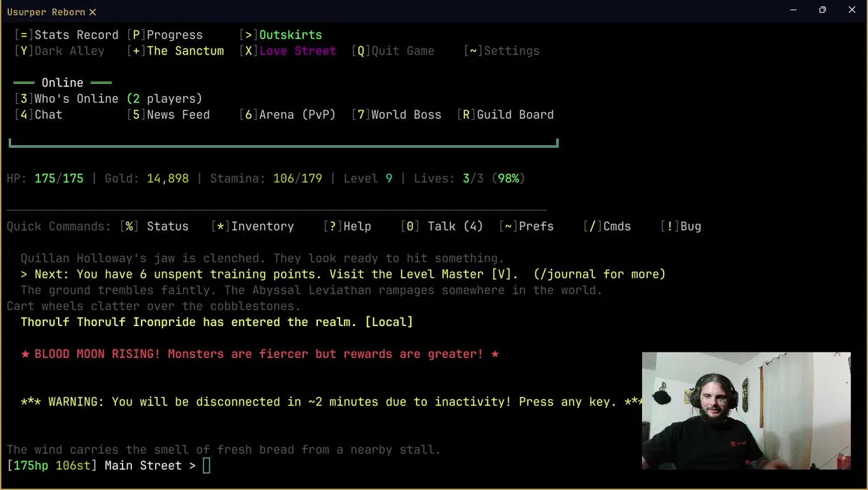The image size is (868, 490).
Task: Click the Stats Record menu option
Action: (x=66, y=35)
